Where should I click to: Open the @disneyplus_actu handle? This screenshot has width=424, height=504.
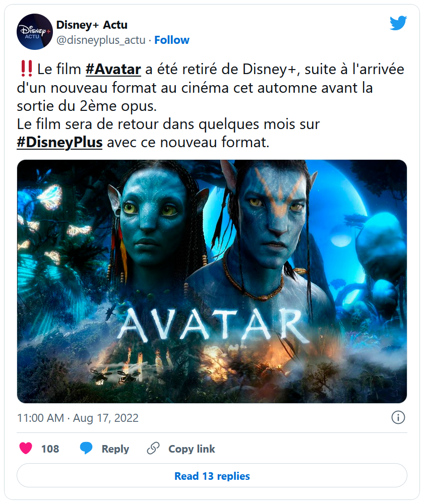point(101,40)
